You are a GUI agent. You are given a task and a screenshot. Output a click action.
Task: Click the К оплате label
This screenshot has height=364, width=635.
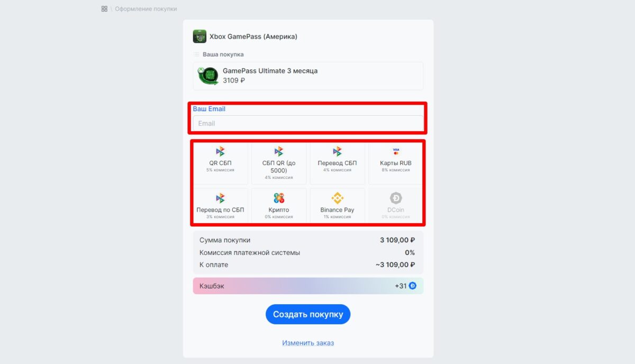pyautogui.click(x=214, y=265)
